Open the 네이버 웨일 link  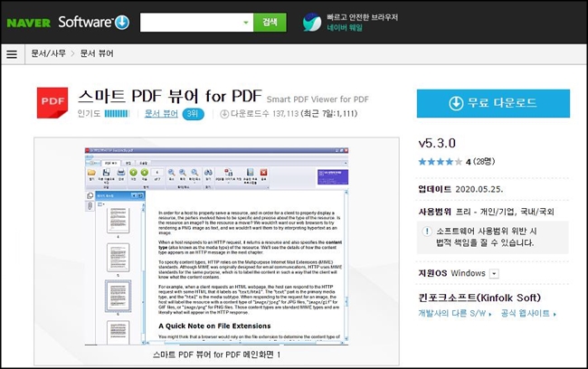(x=345, y=28)
